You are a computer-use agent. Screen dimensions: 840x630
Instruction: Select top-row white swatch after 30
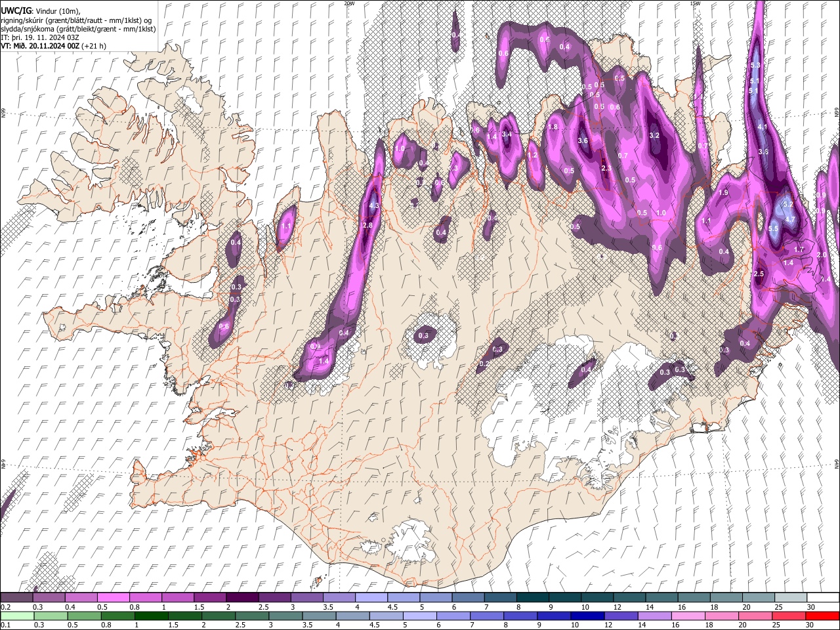(822, 597)
